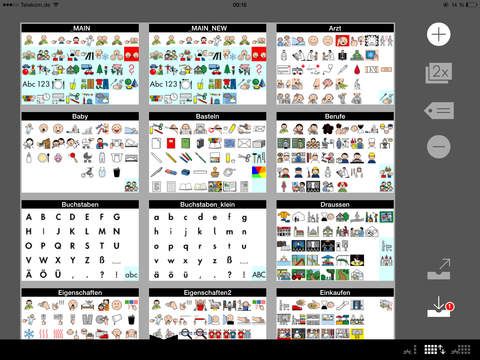Tap the "Berufe" title label

coord(335,116)
